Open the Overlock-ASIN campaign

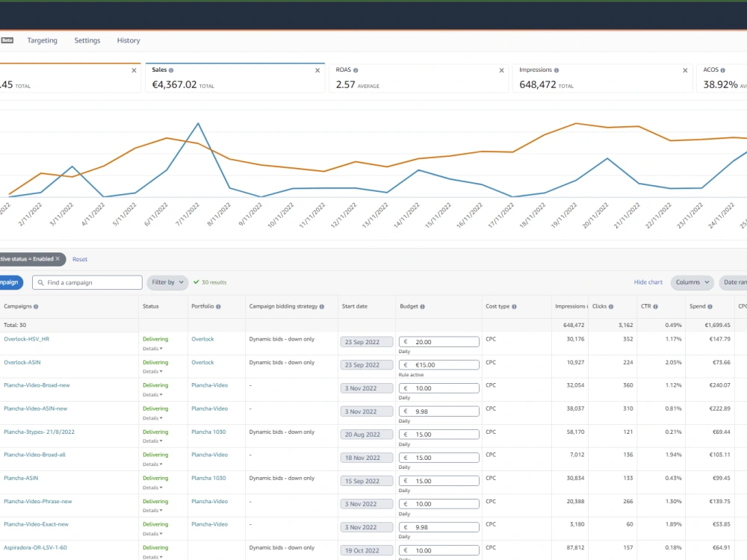(22, 362)
